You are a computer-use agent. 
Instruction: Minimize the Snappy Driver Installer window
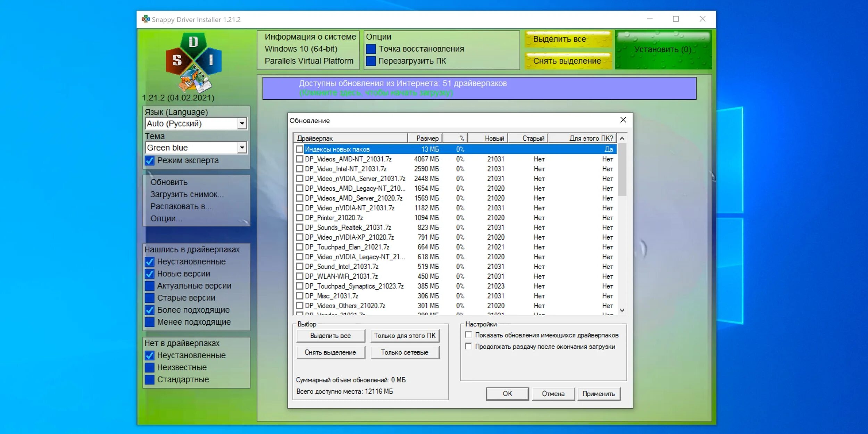(x=650, y=19)
